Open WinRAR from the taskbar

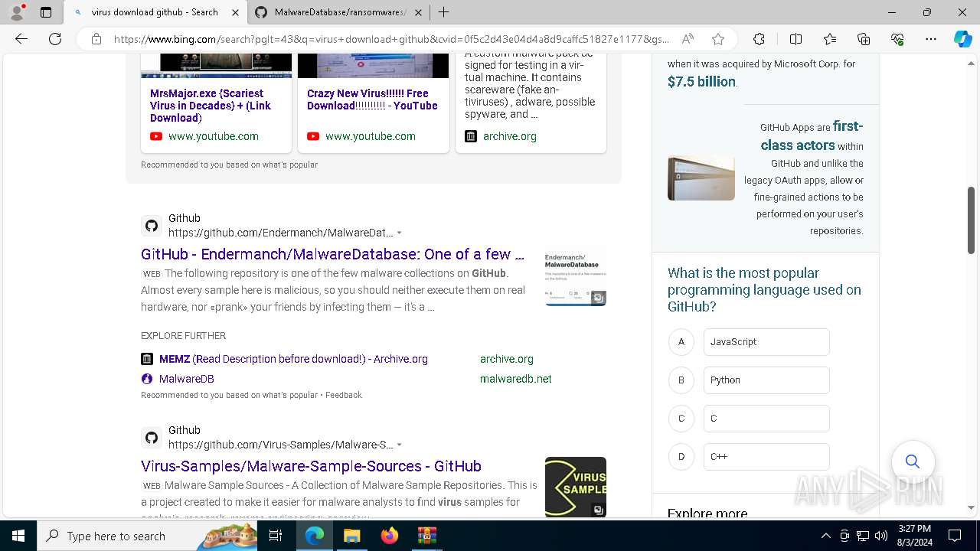[426, 536]
